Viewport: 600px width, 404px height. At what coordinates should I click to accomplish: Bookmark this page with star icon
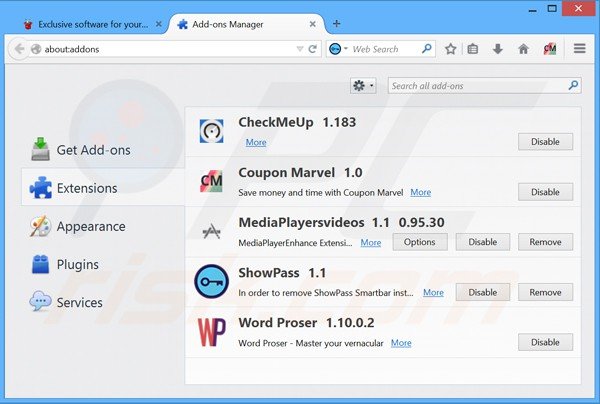pyautogui.click(x=450, y=49)
